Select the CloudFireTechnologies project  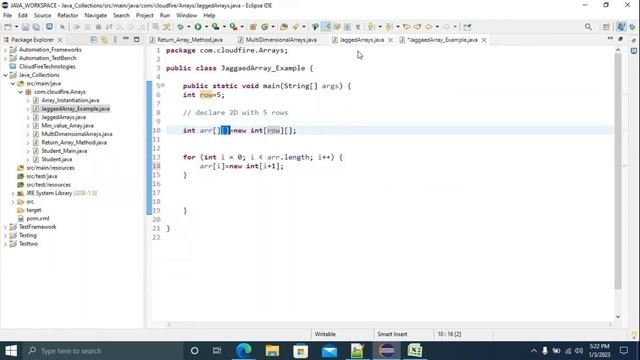47,67
